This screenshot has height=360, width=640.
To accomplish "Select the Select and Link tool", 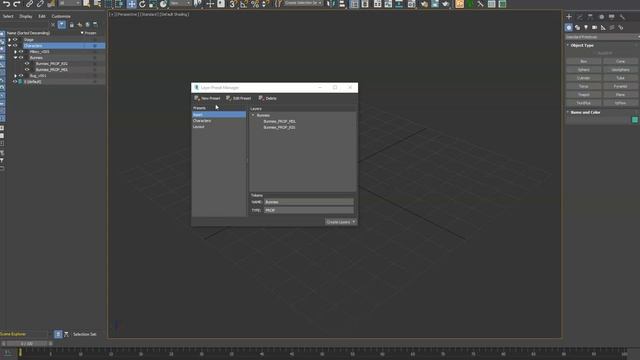I will coord(29,4).
